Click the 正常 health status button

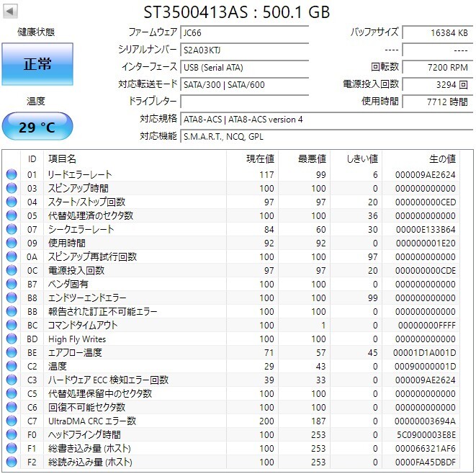[x=37, y=64]
